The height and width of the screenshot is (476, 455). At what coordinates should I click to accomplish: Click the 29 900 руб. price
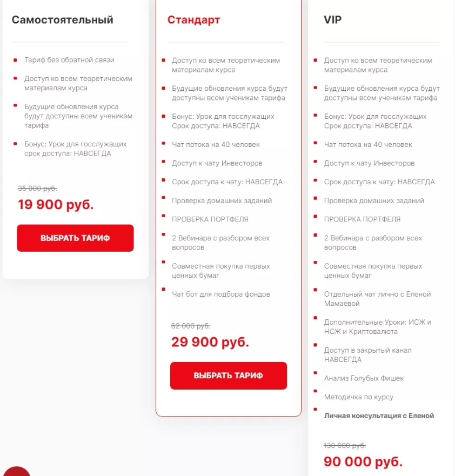click(x=210, y=342)
